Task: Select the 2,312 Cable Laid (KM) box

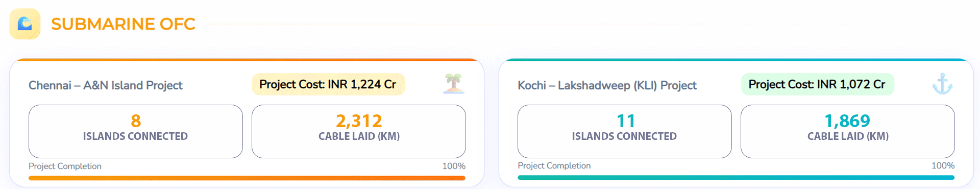Action: point(359,131)
